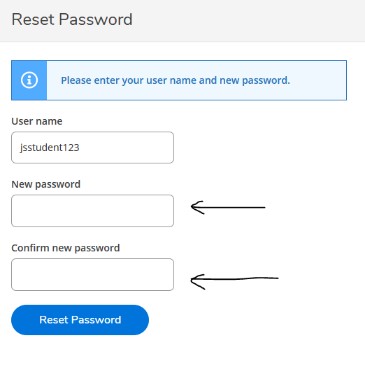Click the User name label
This screenshot has width=365, height=383.
coord(37,121)
